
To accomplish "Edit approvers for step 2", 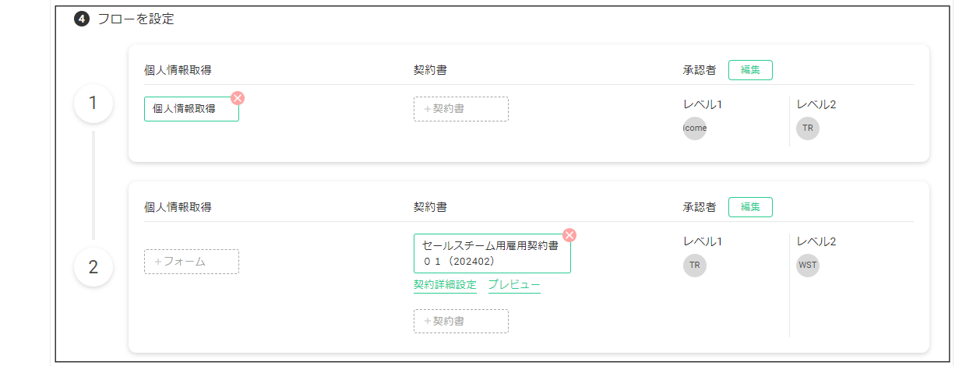I will pos(750,207).
